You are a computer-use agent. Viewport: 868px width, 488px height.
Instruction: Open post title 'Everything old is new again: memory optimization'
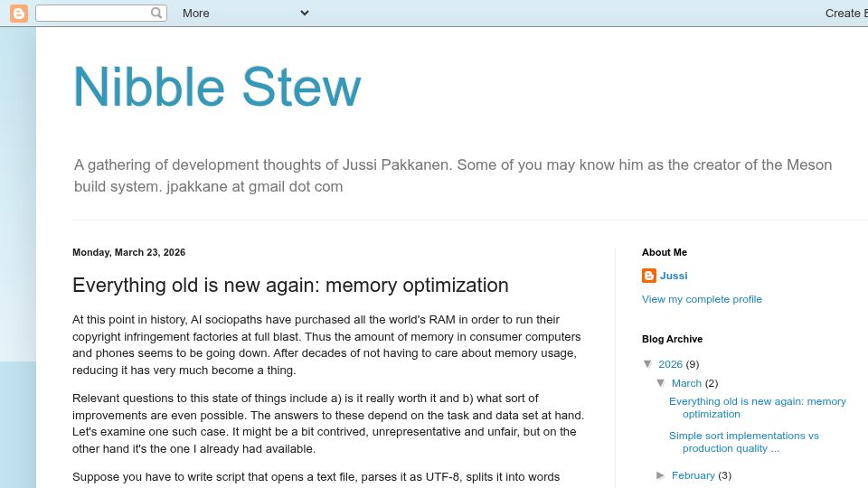(x=290, y=285)
